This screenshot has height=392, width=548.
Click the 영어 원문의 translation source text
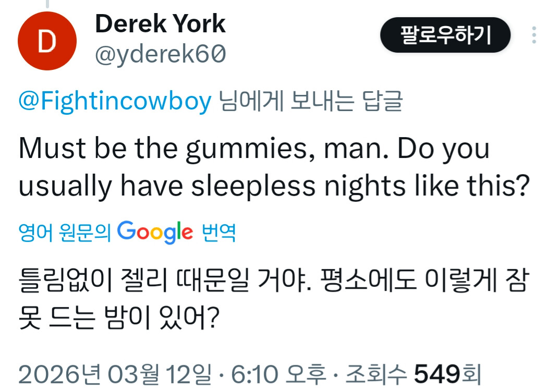[65, 232]
